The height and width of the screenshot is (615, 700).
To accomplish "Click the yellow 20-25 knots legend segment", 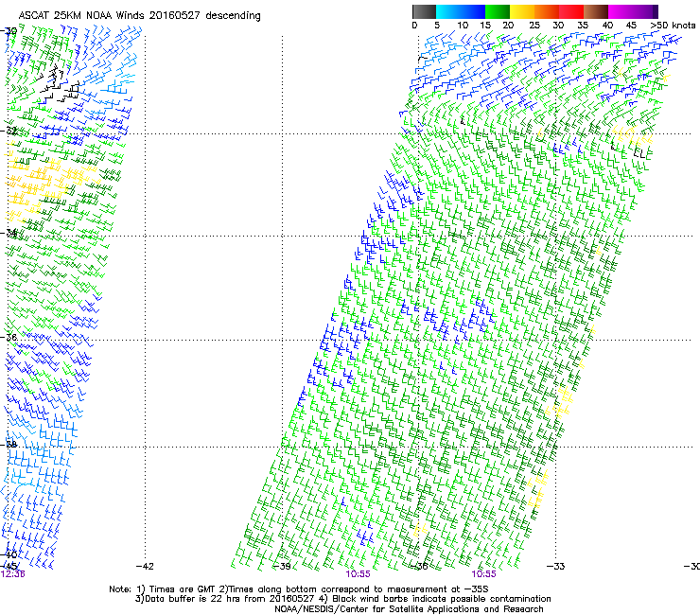I will 522,11.
